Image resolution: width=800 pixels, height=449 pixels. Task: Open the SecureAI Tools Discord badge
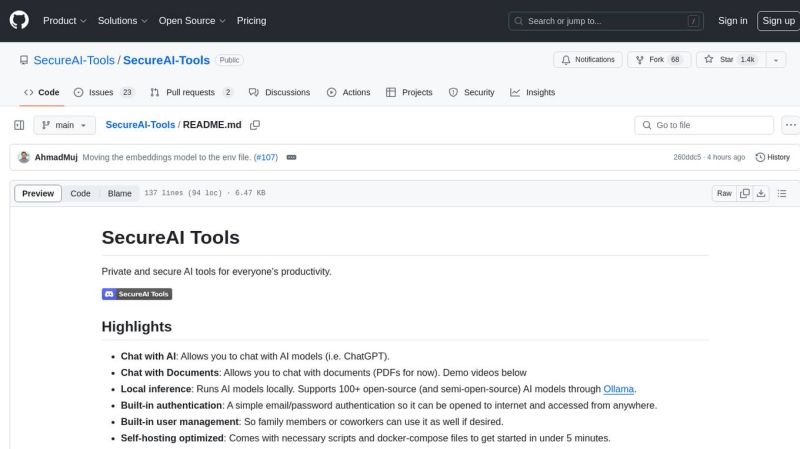click(137, 294)
